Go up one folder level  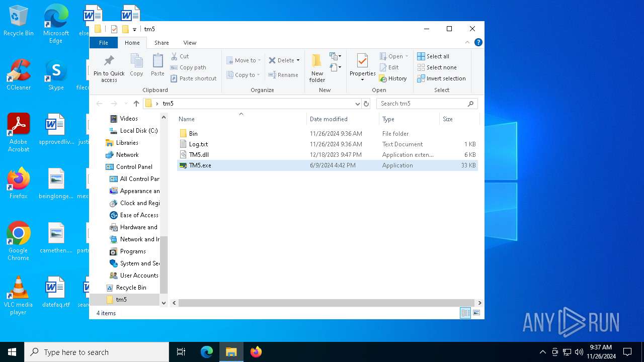pos(136,104)
